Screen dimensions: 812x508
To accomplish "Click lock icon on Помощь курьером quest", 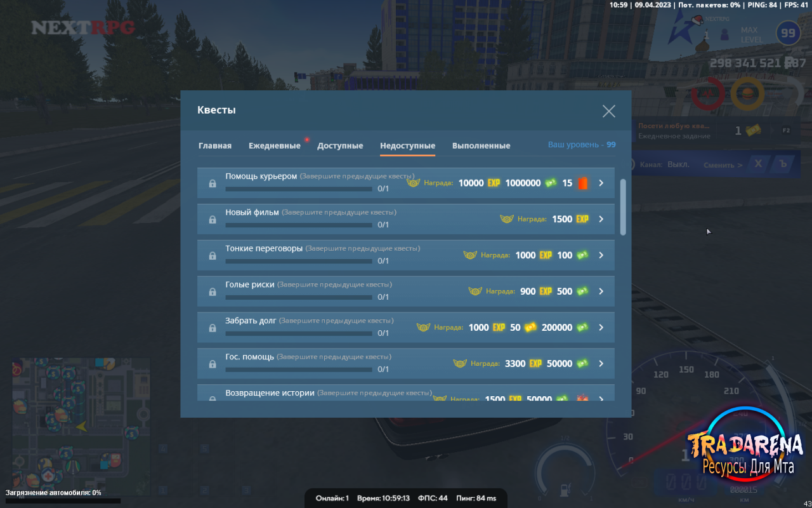I will coord(213,184).
